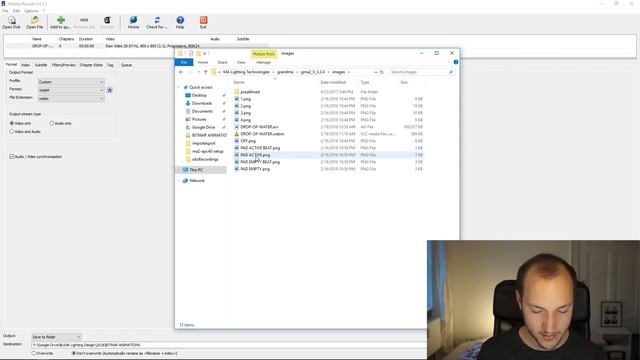
Task: Open Desktop in Quick access
Action: [x=199, y=96]
